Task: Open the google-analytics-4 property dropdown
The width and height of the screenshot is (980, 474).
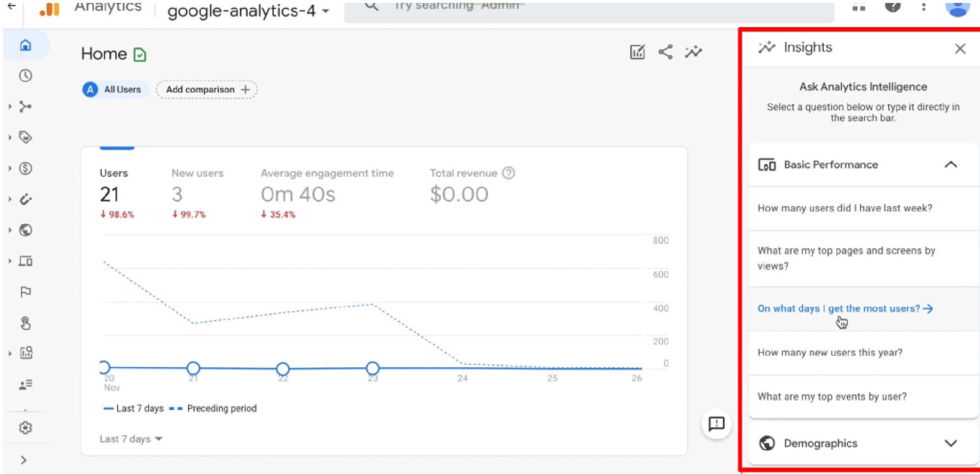Action: click(248, 11)
